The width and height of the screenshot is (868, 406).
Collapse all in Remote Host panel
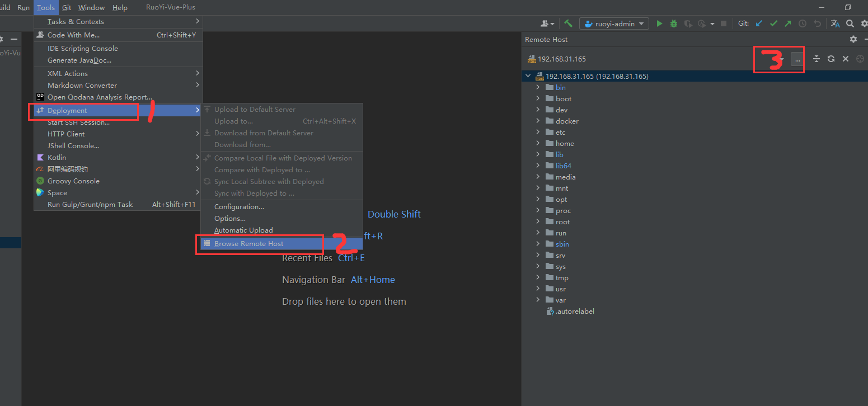tap(817, 59)
